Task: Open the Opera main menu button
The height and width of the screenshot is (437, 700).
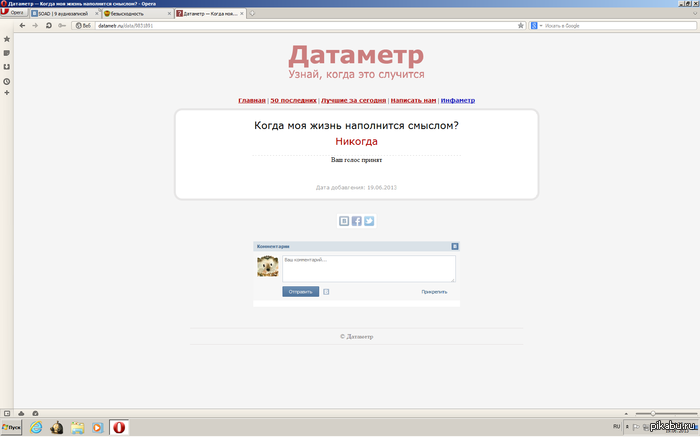Action: pyautogui.click(x=14, y=13)
